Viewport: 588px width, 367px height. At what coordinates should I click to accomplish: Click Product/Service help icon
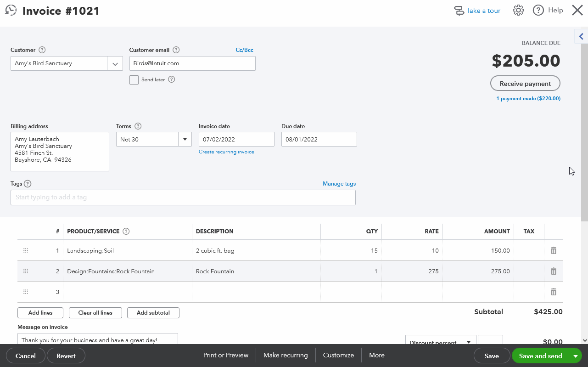(x=126, y=231)
